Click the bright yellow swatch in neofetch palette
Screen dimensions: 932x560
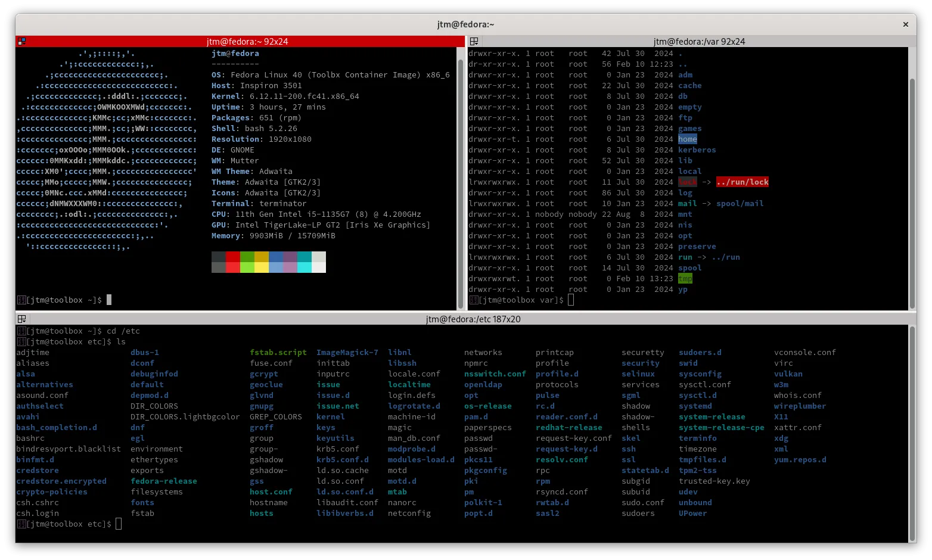[262, 267]
